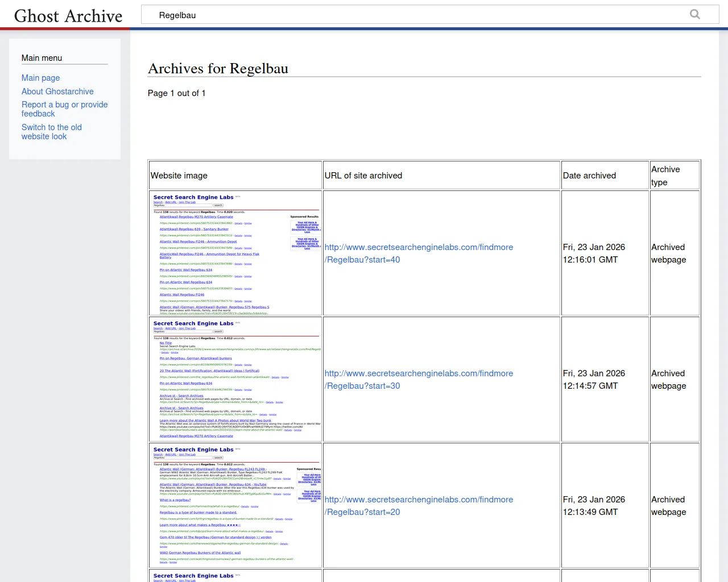Click first row website thumbnail image
The height and width of the screenshot is (582, 728).
pos(235,253)
